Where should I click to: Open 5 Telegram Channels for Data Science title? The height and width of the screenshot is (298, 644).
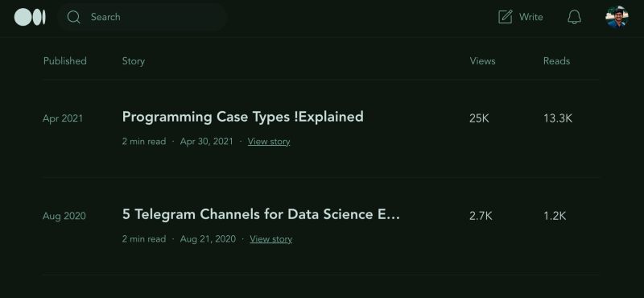click(x=261, y=214)
